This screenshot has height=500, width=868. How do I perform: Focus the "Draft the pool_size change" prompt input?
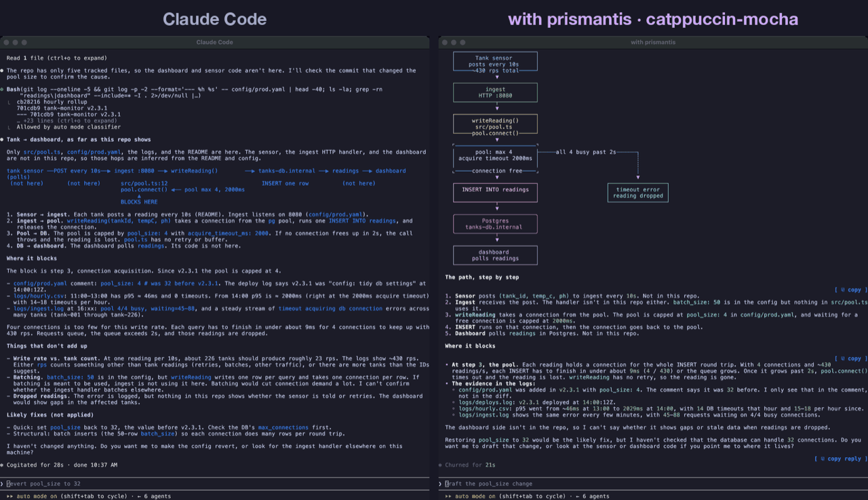pos(652,484)
